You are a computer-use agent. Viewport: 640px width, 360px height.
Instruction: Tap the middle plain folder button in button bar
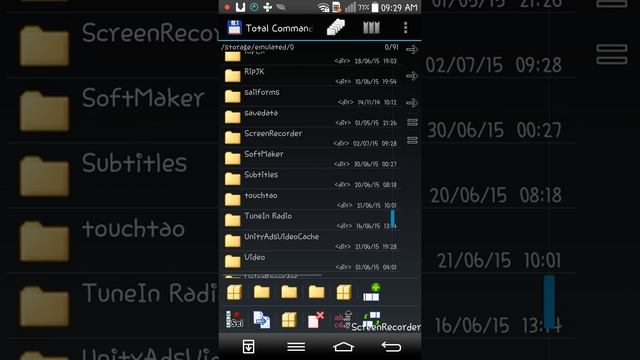[x=289, y=292]
